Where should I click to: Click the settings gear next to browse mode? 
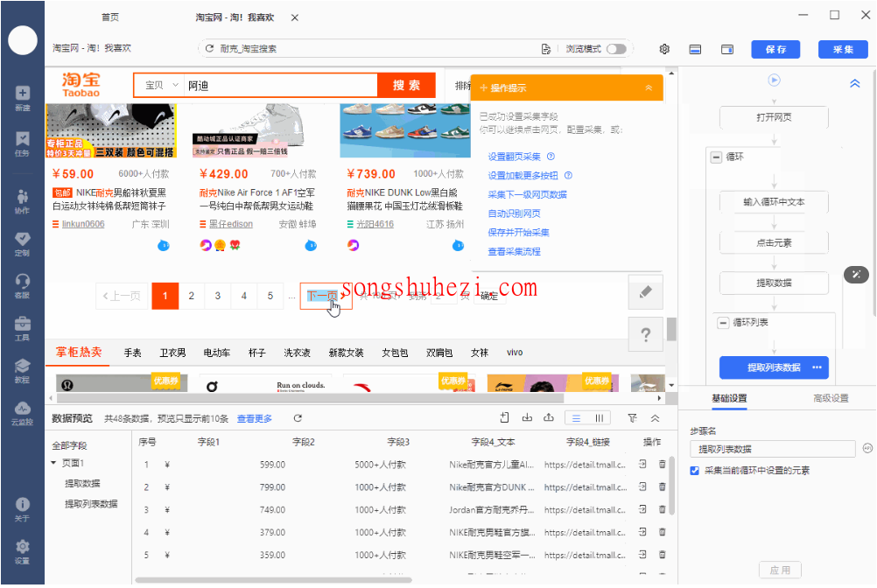[x=664, y=49]
